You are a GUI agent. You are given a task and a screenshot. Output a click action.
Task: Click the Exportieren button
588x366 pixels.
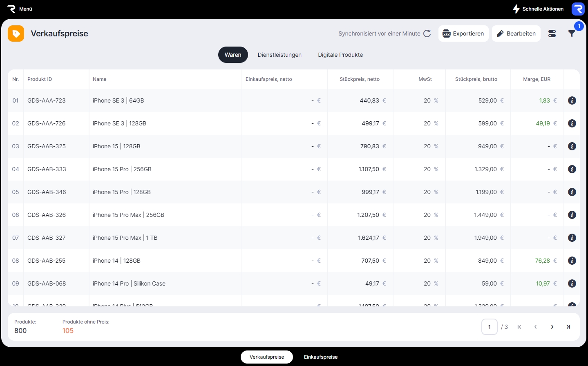(x=463, y=33)
